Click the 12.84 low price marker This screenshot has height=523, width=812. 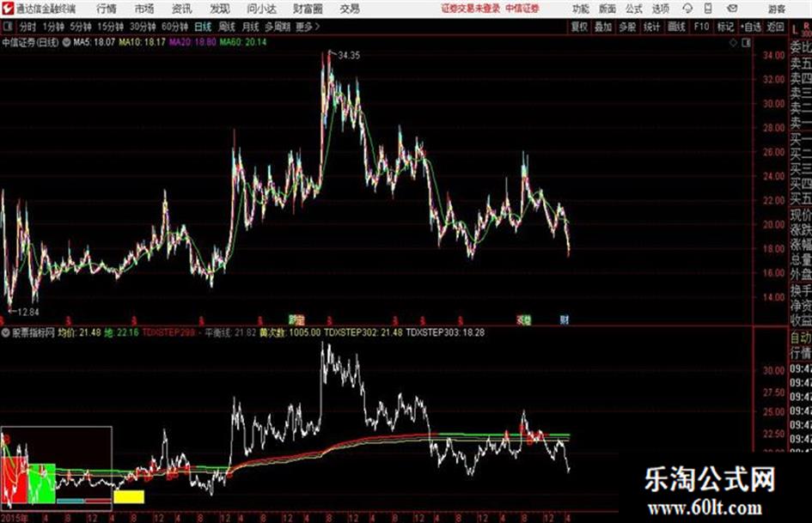coord(28,312)
